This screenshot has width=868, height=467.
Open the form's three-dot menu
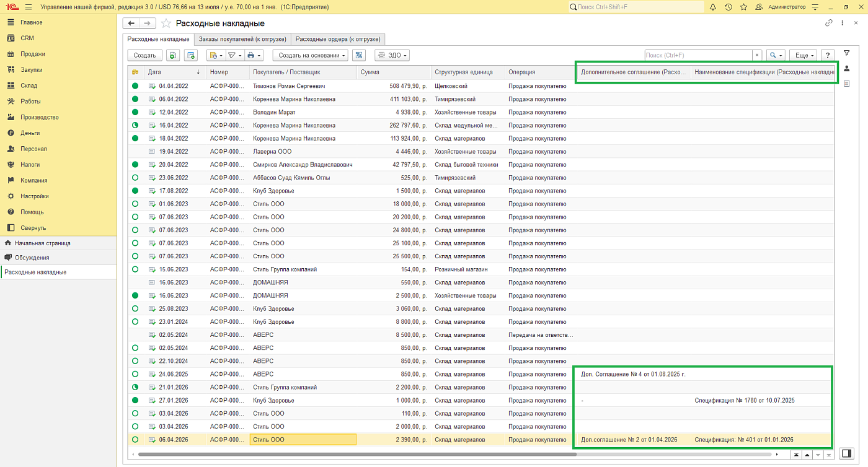pyautogui.click(x=843, y=23)
